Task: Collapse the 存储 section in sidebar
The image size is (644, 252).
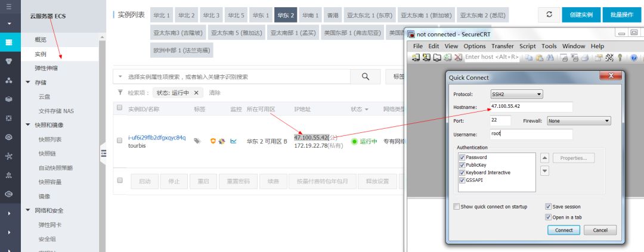Action: click(x=28, y=82)
